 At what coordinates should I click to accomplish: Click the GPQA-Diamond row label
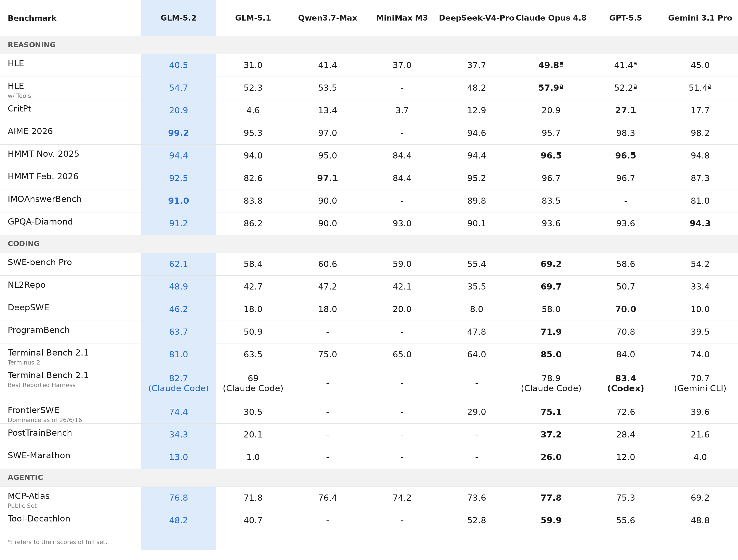(40, 222)
